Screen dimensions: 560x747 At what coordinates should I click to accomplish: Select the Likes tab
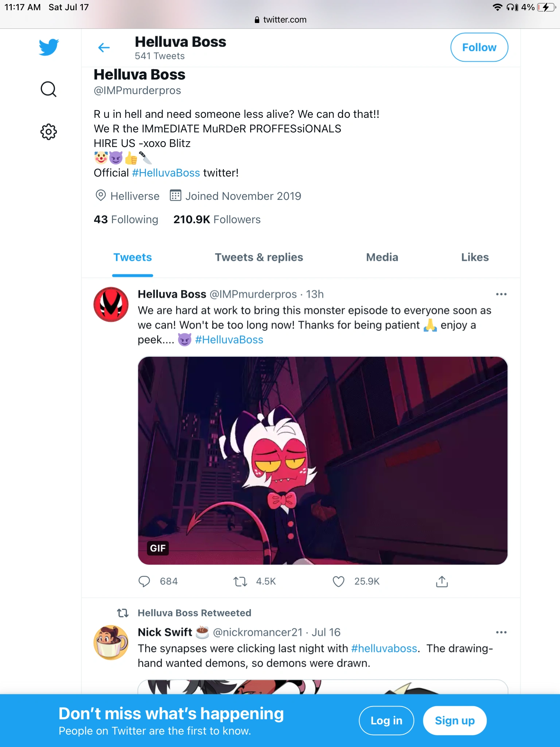pyautogui.click(x=475, y=257)
